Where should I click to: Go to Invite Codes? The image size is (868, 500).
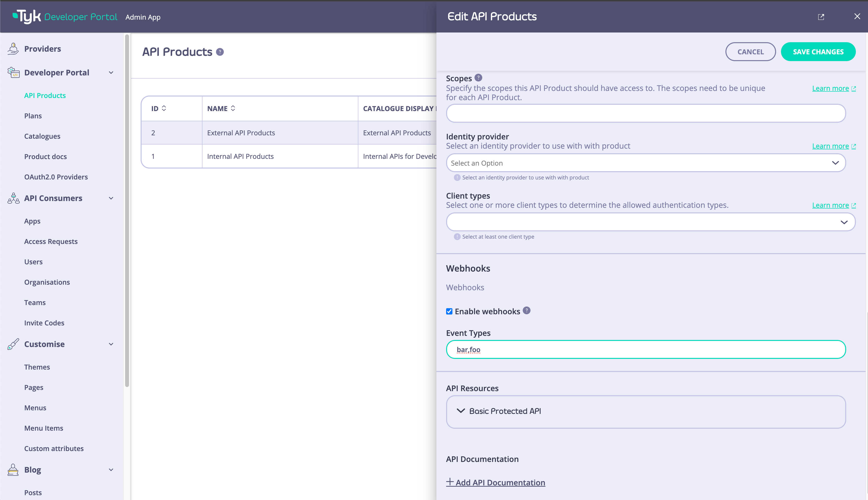point(44,323)
